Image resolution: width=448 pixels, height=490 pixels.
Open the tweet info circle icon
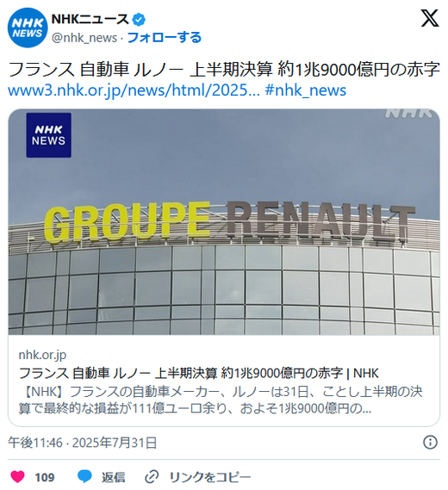(x=430, y=443)
